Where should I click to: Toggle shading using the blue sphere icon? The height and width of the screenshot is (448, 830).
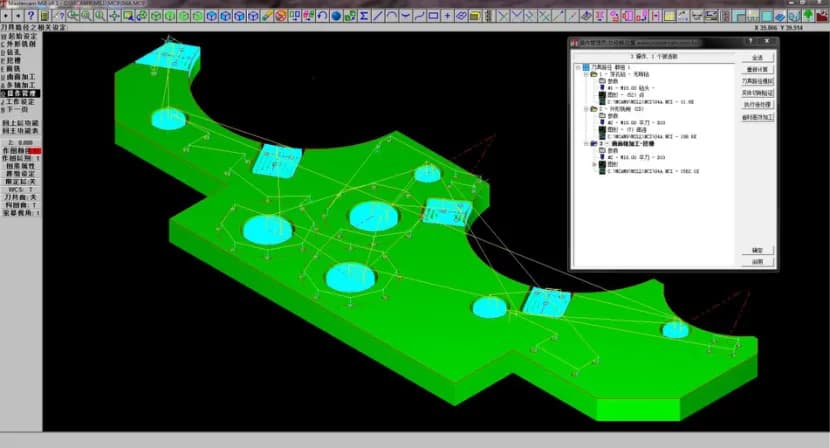(336, 16)
